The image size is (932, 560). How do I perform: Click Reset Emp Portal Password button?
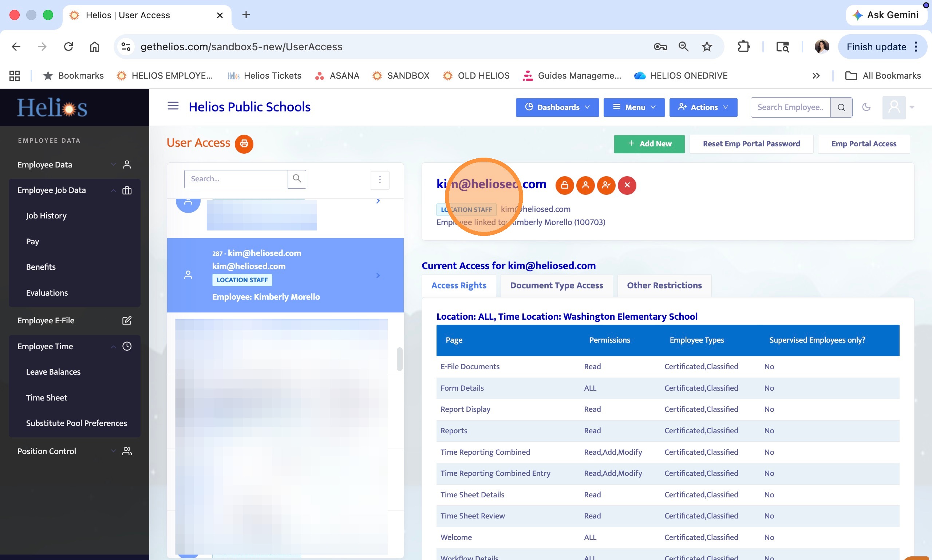pyautogui.click(x=751, y=144)
